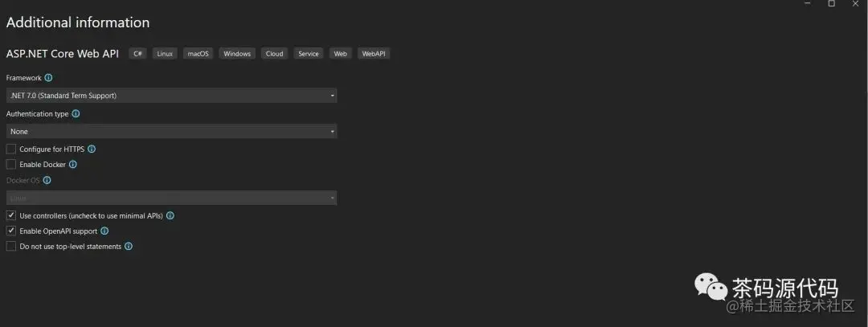Check Do not use top-level statements
This screenshot has height=327, width=868.
pyautogui.click(x=11, y=246)
